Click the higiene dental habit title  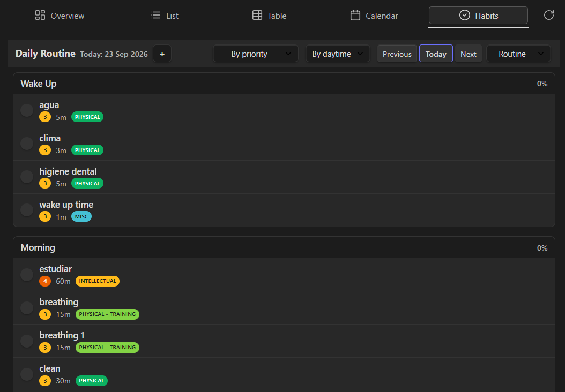[x=68, y=171]
